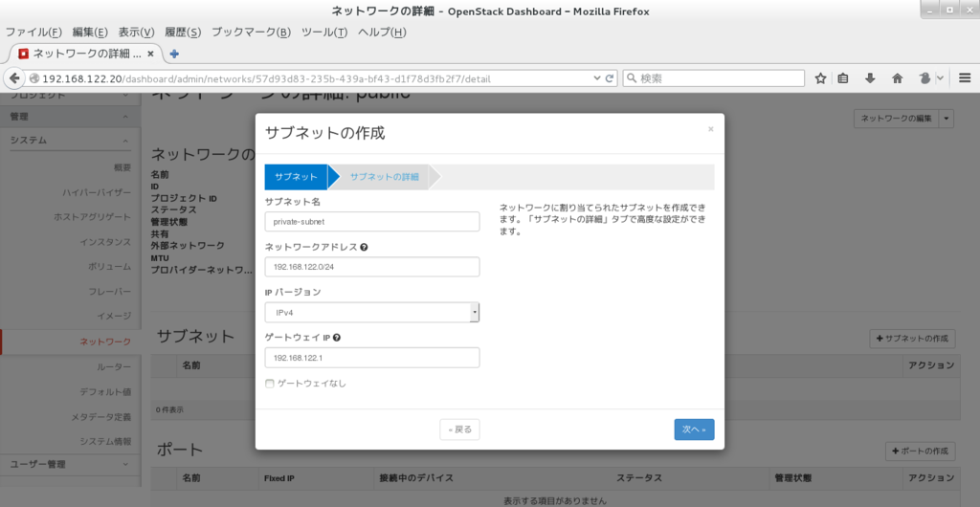Open インスタンス in the sidebar

(x=105, y=242)
